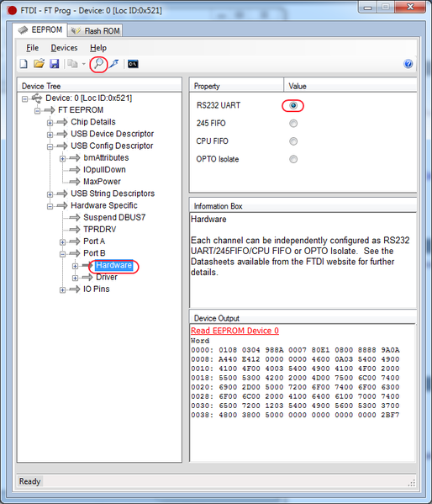Expand the Hardware node under Port B

75,266
